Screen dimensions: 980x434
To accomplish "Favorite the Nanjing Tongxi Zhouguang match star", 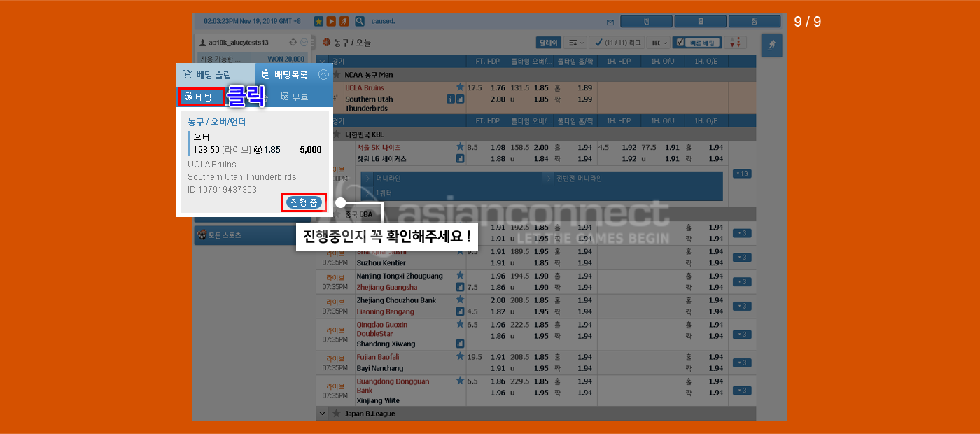I will coord(460,275).
